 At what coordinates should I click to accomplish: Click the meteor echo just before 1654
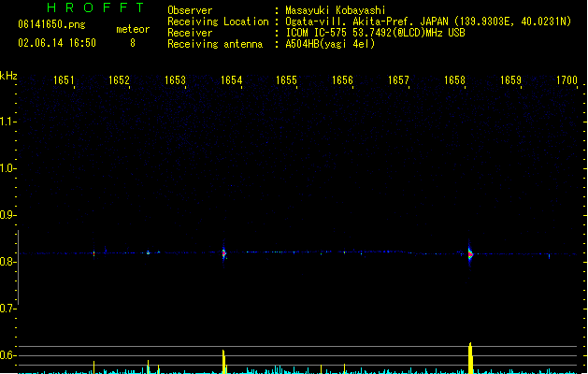click(x=223, y=253)
